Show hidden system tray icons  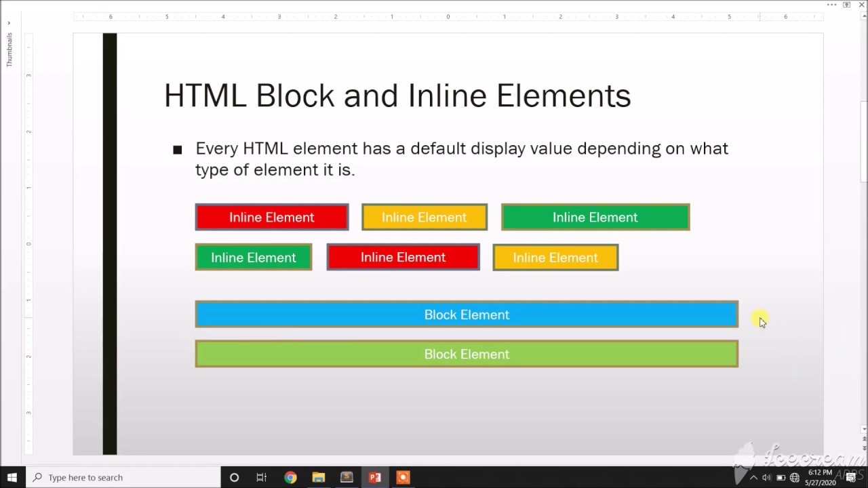point(753,478)
